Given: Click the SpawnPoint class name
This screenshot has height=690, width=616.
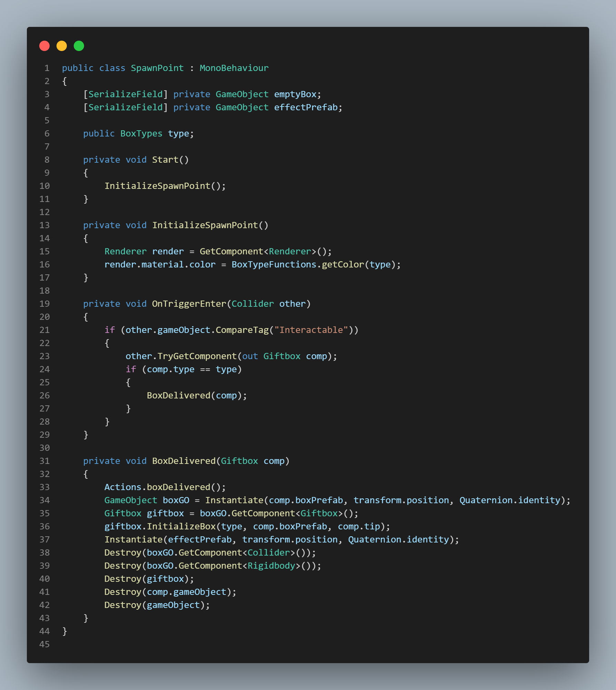Looking at the screenshot, I should coord(157,68).
